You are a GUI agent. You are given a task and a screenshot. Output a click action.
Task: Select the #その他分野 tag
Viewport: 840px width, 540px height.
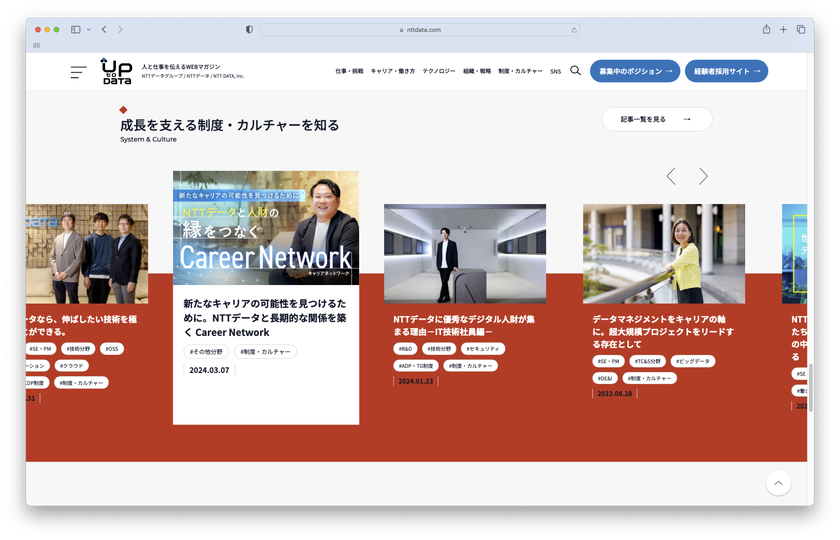206,351
